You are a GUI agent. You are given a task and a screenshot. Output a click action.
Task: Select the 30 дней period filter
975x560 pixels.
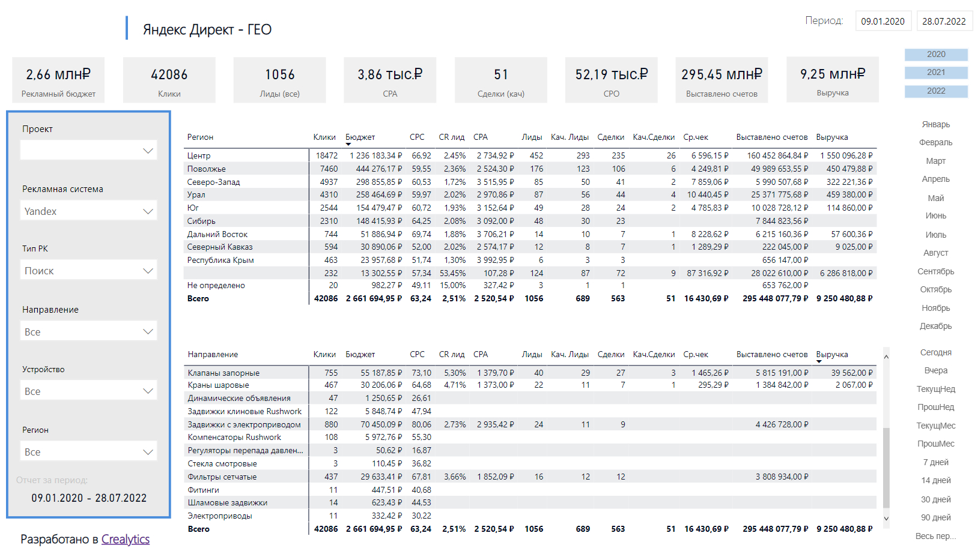(x=936, y=499)
